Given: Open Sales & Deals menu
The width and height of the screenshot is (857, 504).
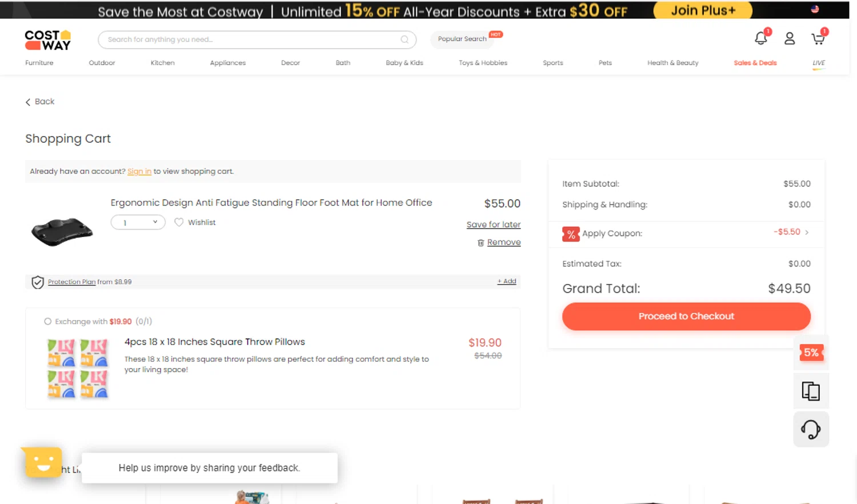Looking at the screenshot, I should (x=755, y=63).
